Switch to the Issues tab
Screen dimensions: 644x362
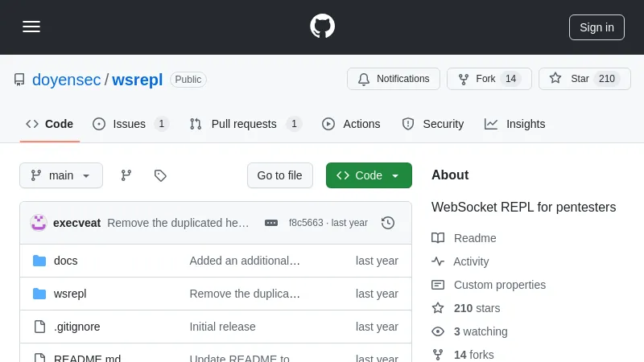click(x=130, y=124)
